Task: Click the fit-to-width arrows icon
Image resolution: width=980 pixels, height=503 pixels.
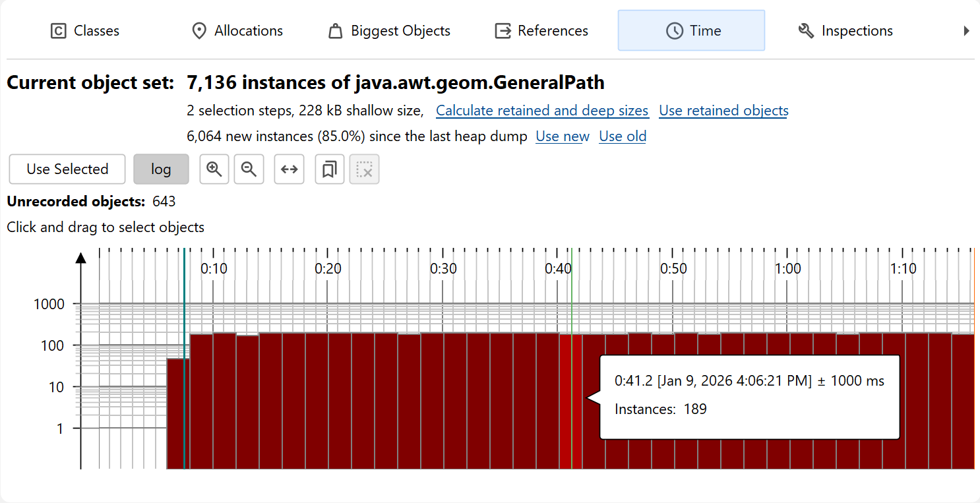Action: point(289,169)
